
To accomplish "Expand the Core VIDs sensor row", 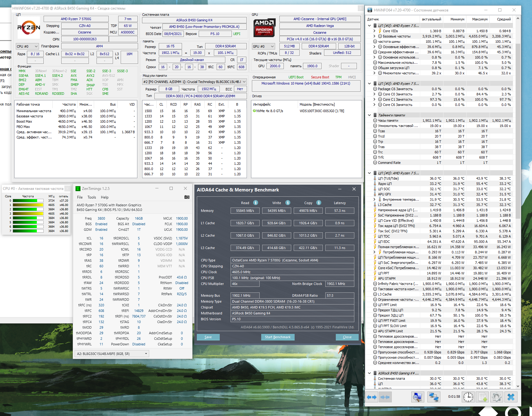I will pyautogui.click(x=374, y=31).
